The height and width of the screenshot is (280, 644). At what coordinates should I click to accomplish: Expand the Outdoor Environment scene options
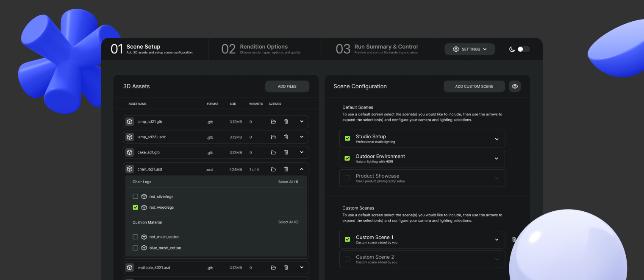(x=497, y=158)
